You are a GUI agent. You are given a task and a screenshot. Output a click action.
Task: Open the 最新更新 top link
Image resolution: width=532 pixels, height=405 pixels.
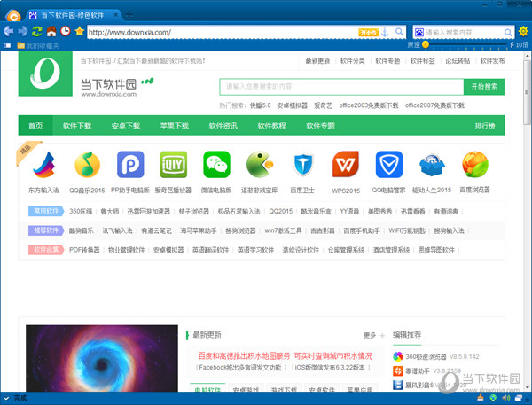pyautogui.click(x=317, y=61)
